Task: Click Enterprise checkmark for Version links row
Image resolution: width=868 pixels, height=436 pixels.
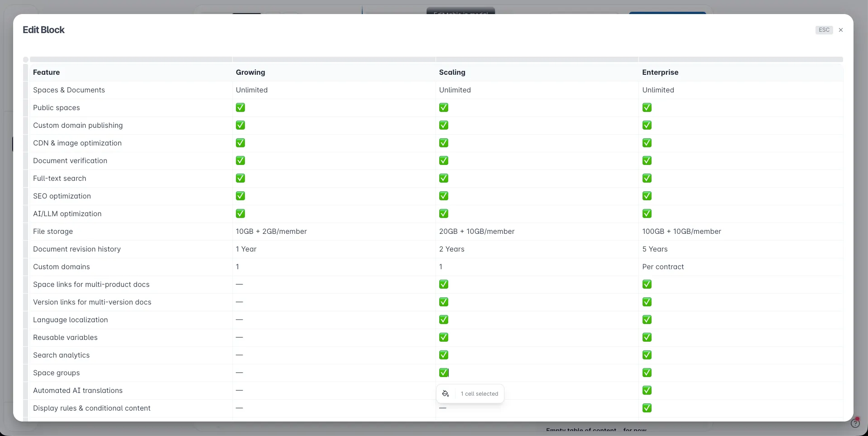Action: [647, 302]
